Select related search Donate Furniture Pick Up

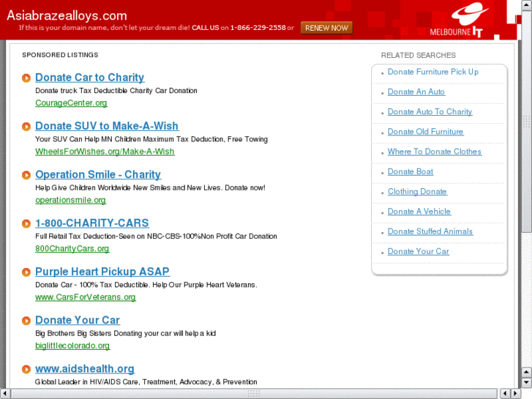pos(433,72)
